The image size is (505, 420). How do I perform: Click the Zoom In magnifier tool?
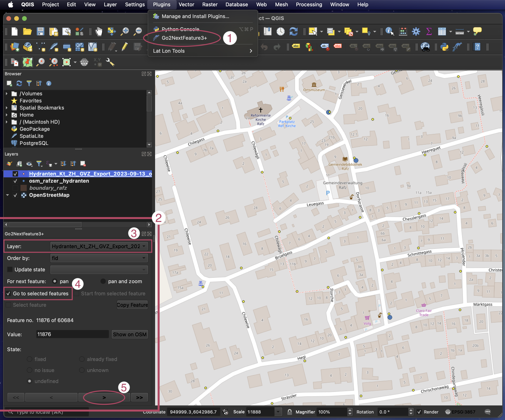pyautogui.click(x=125, y=31)
